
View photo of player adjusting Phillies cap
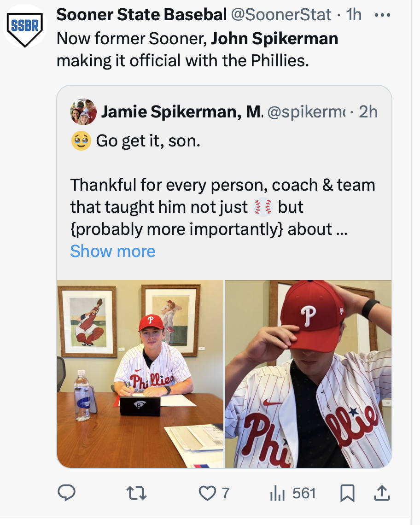[308, 373]
